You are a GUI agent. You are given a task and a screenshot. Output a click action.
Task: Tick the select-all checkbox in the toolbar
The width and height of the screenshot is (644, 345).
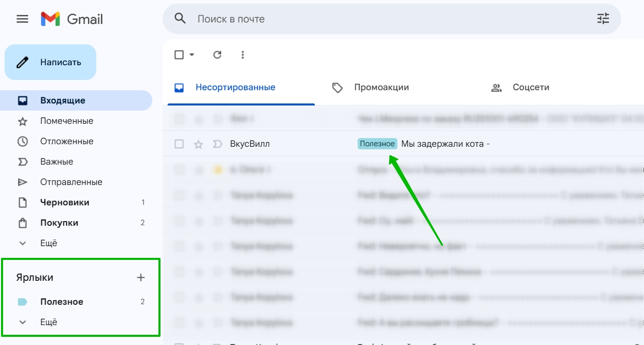(179, 55)
